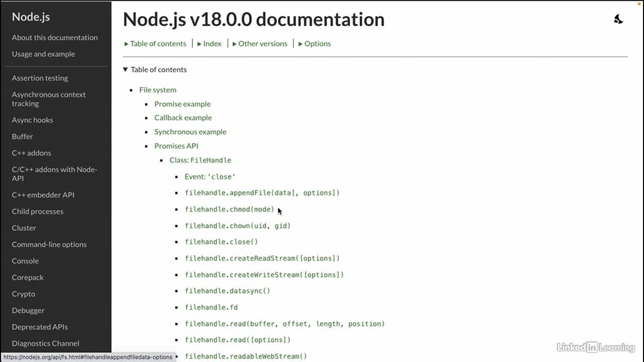
Task: Open Diagnostics Channel docs
Action: 45,343
